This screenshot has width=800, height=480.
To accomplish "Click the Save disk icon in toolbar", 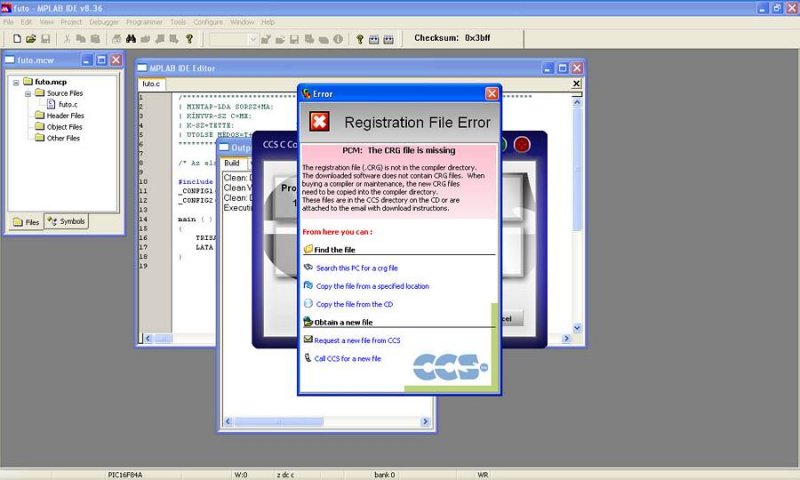I will pyautogui.click(x=45, y=39).
